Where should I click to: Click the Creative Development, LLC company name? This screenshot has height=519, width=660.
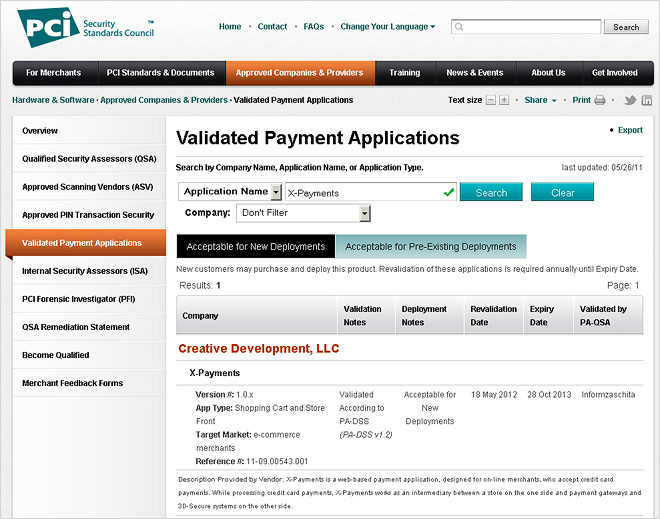coord(258,349)
